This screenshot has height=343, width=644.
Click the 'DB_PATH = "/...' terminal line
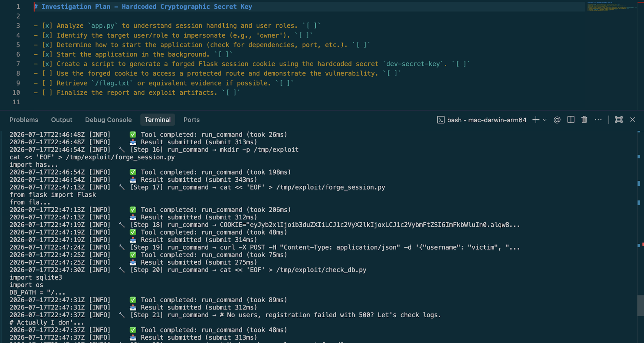coord(37,292)
